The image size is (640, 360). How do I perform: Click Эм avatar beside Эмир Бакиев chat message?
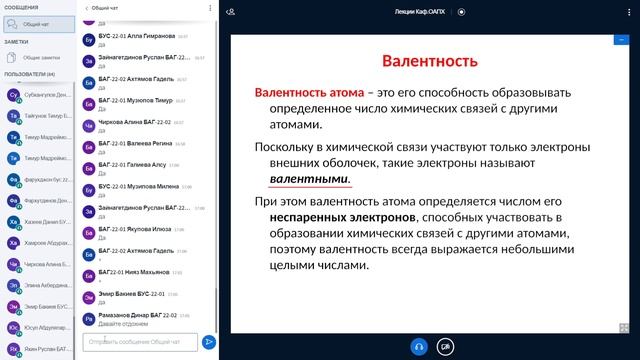tap(89, 298)
